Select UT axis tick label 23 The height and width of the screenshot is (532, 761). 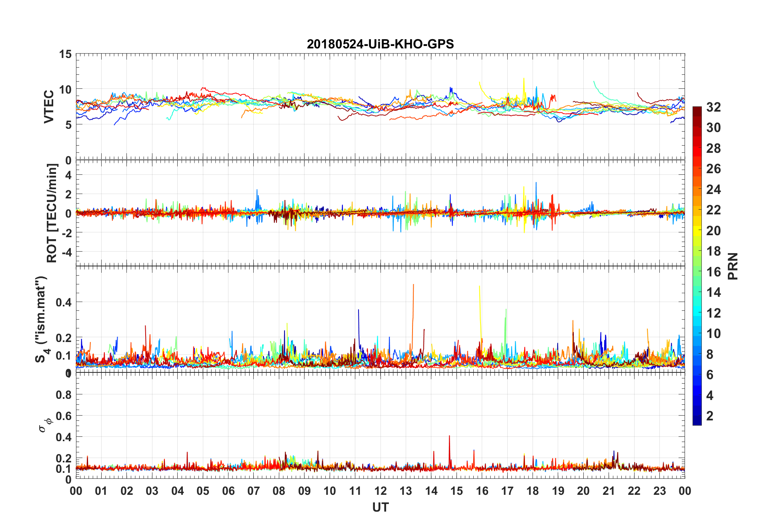click(x=659, y=491)
